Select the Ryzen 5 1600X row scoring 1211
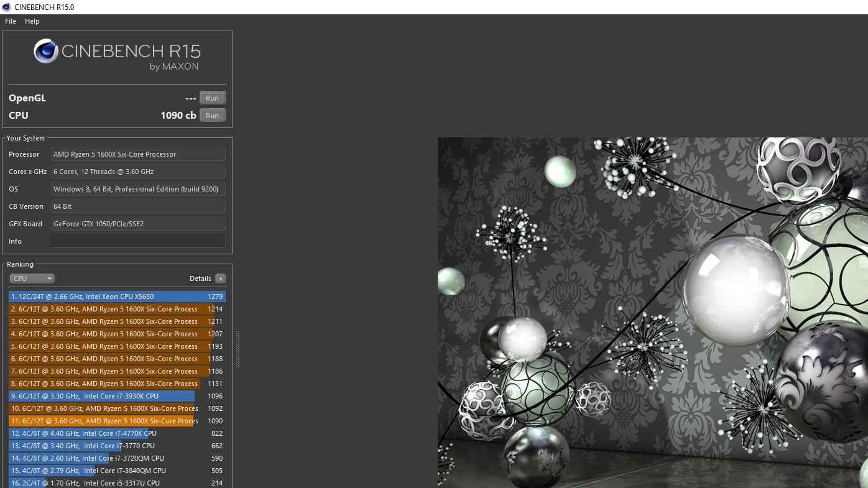Image resolution: width=868 pixels, height=488 pixels. pos(117,321)
